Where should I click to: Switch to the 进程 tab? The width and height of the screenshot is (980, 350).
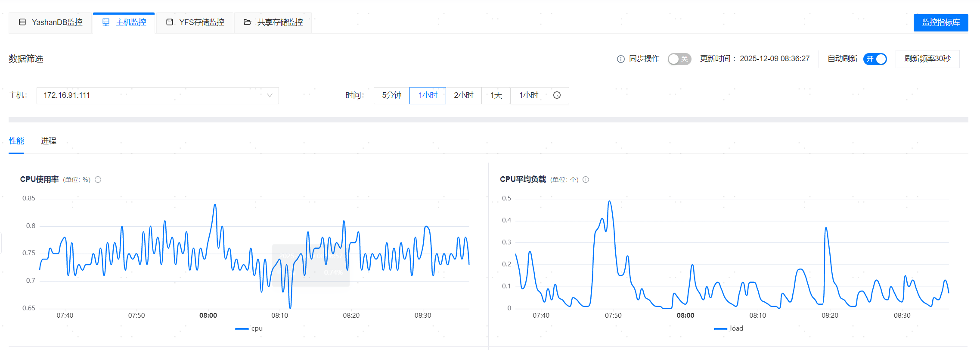pos(49,141)
